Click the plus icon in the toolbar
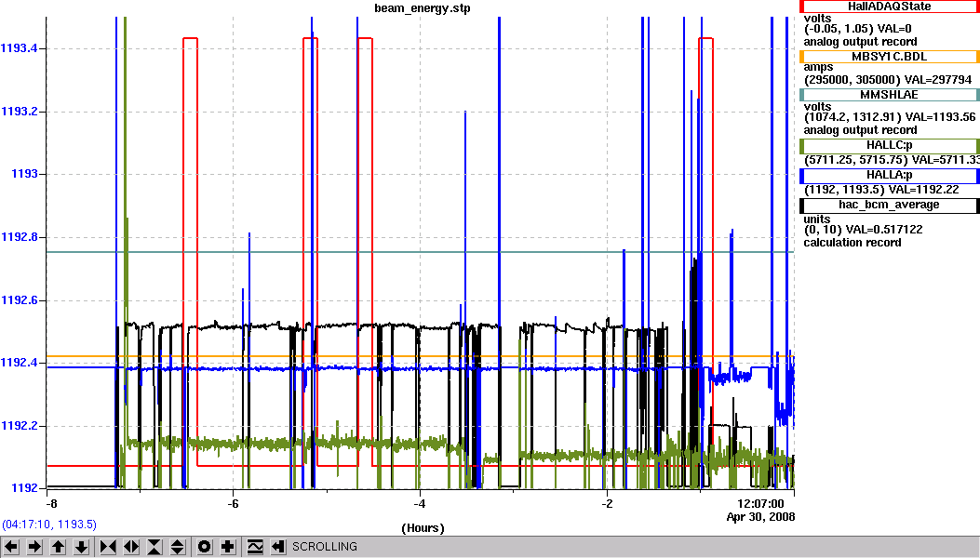Viewport: 980px width, 558px height. [x=227, y=547]
